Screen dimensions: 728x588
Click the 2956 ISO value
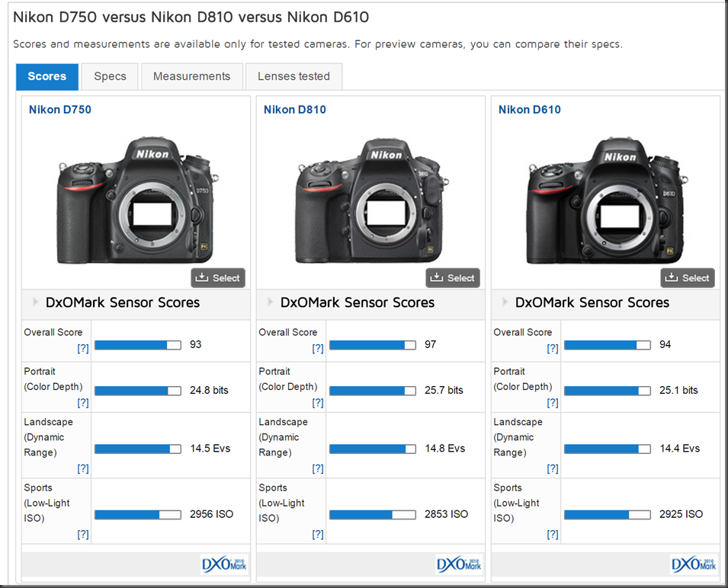(x=211, y=514)
